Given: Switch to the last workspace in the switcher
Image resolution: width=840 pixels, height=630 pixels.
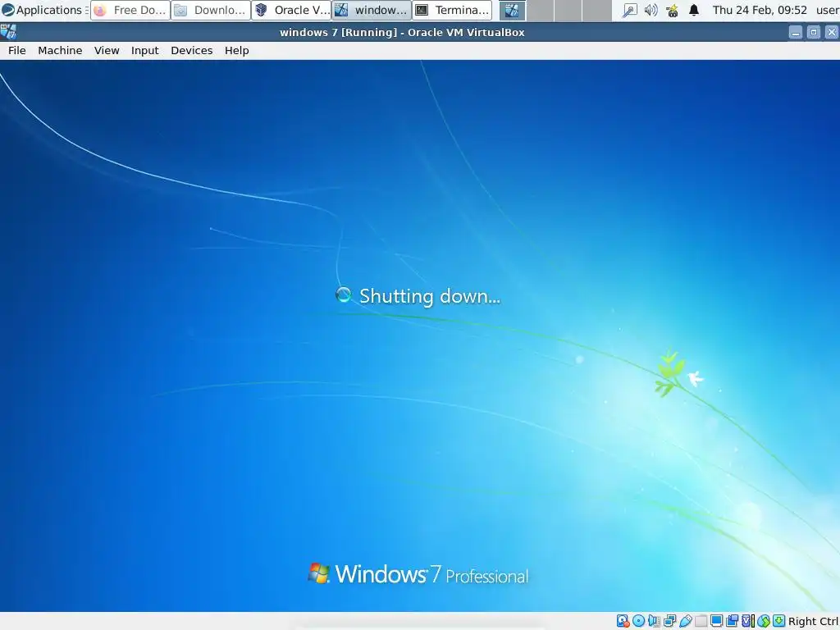Looking at the screenshot, I should pyautogui.click(x=597, y=10).
